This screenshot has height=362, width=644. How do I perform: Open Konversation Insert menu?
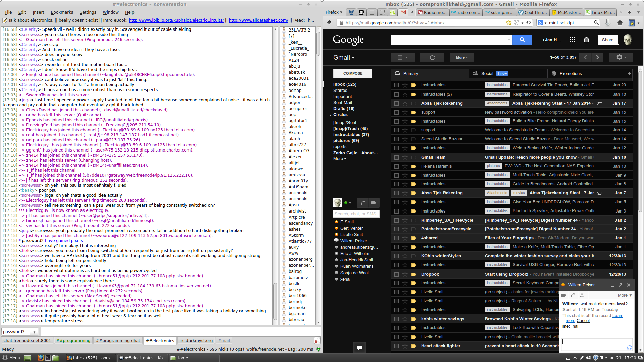(38, 12)
